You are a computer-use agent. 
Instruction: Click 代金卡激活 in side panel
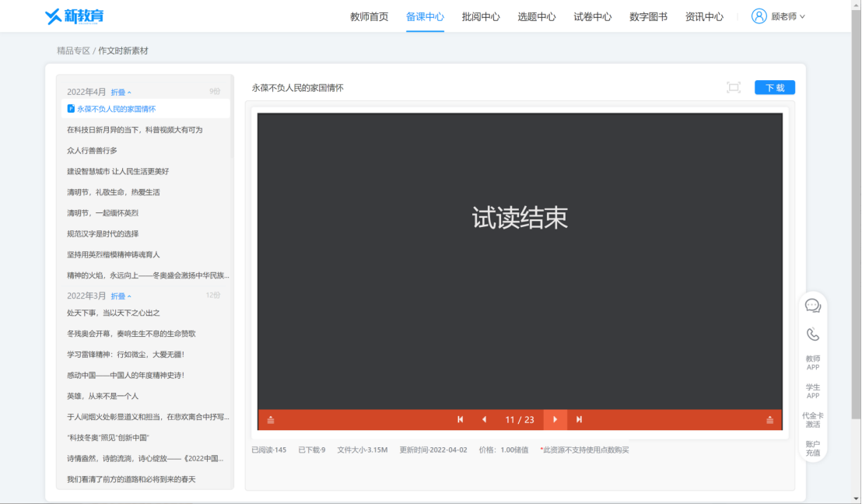(x=812, y=420)
